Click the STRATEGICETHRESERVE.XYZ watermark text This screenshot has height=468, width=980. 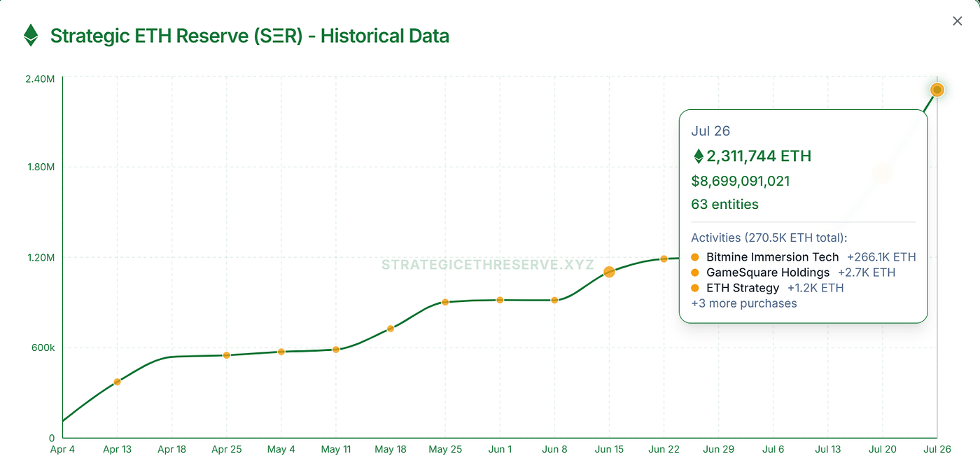pyautogui.click(x=486, y=265)
